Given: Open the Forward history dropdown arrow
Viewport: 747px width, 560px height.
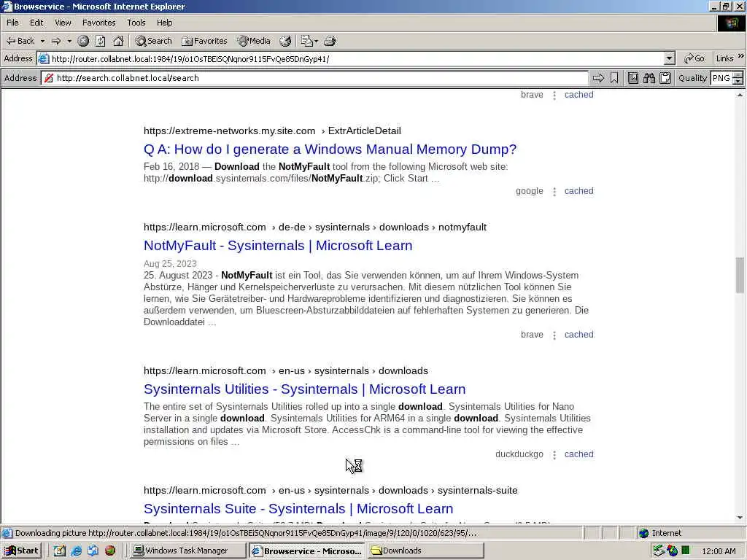Looking at the screenshot, I should pyautogui.click(x=69, y=41).
